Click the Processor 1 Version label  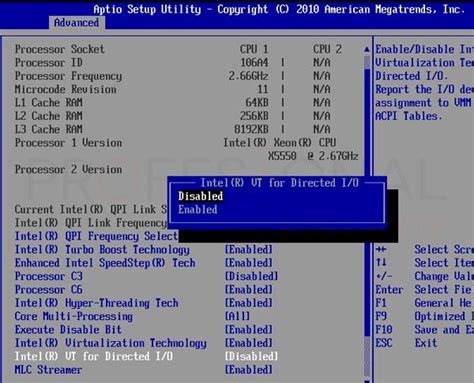[68, 143]
